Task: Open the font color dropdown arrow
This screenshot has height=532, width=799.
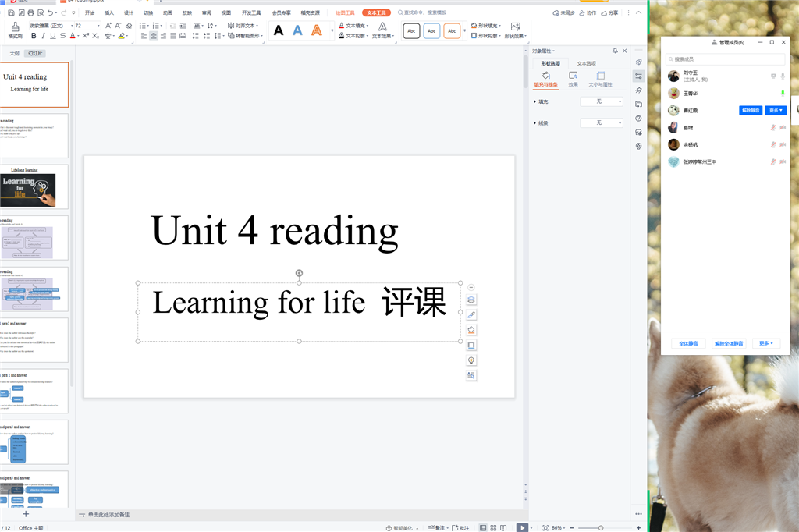Action: (x=78, y=36)
